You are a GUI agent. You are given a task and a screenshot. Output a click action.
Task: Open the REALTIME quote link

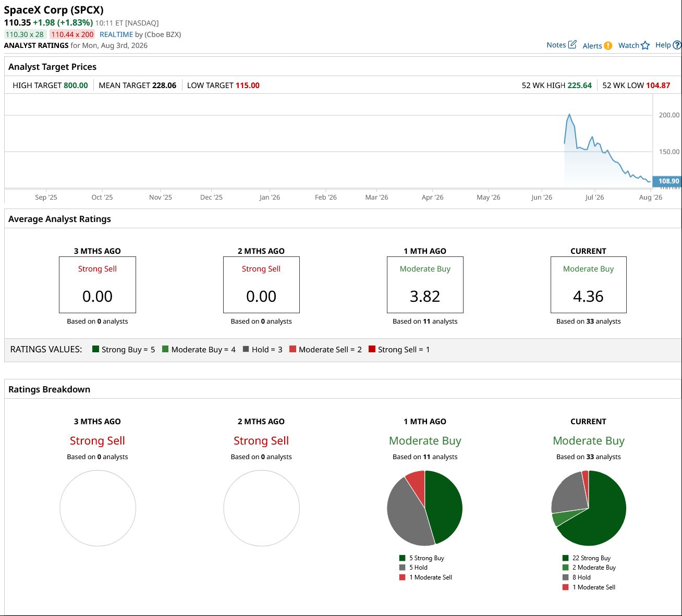point(116,34)
